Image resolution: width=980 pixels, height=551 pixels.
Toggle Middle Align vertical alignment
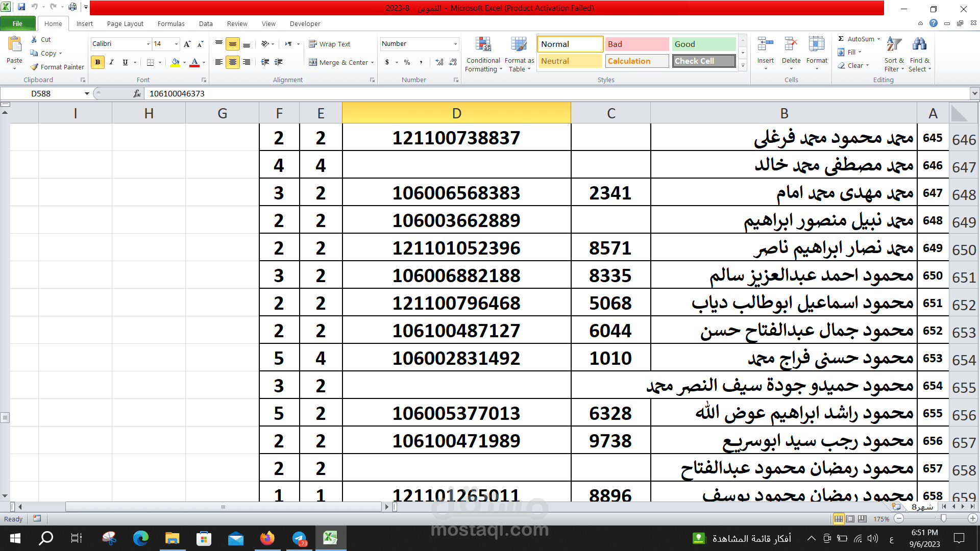pos(233,44)
